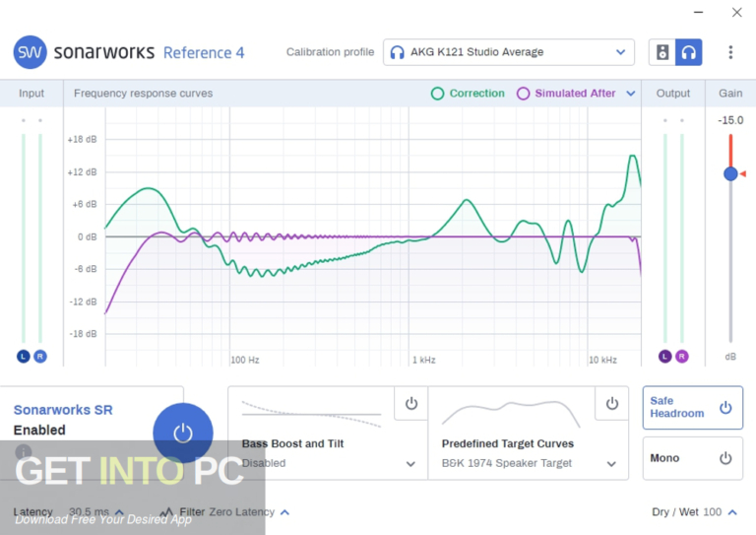Expand the Filter Zero Latency chevron
The height and width of the screenshot is (535, 756).
(x=284, y=512)
